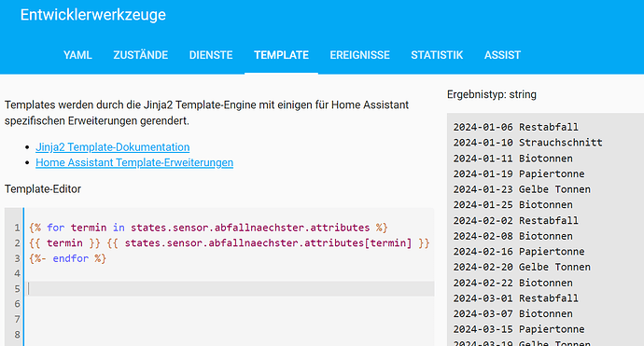Click the Entwicklerwerkzeuge page title
The width and height of the screenshot is (644, 346).
[93, 15]
